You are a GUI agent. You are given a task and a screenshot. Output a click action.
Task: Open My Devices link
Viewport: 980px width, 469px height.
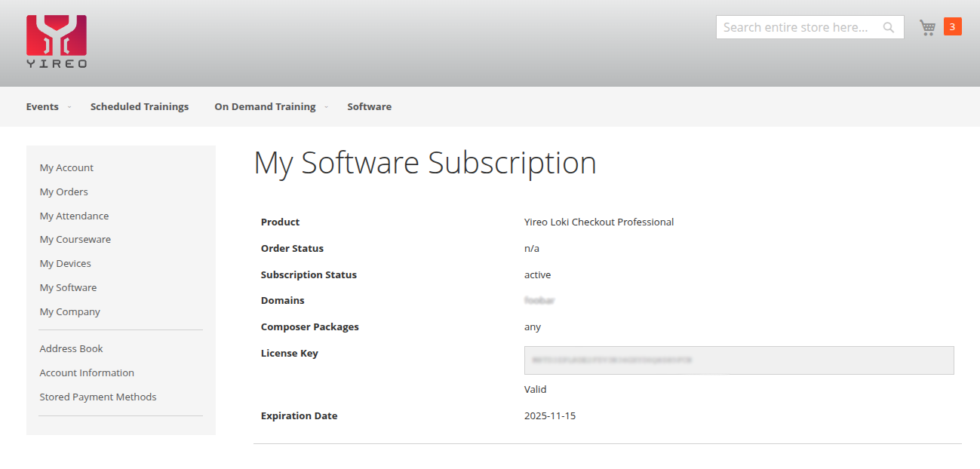(x=65, y=264)
